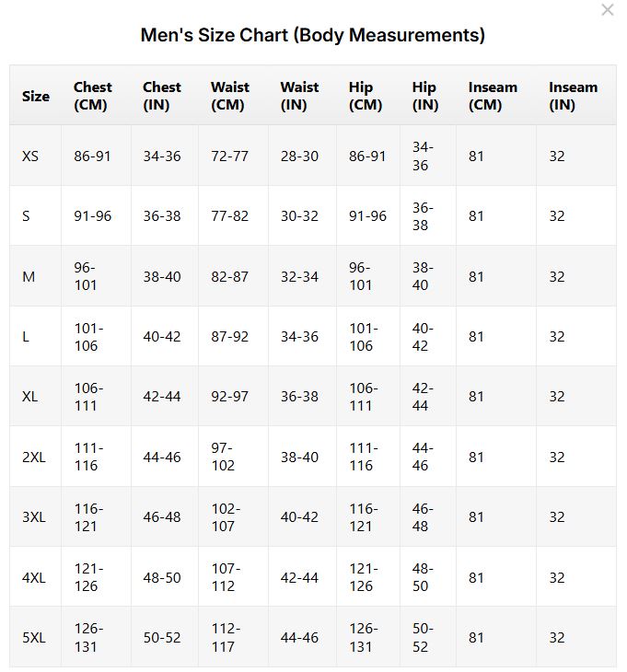Select the Waist (CM) column header
This screenshot has height=672, width=627.
coord(230,96)
